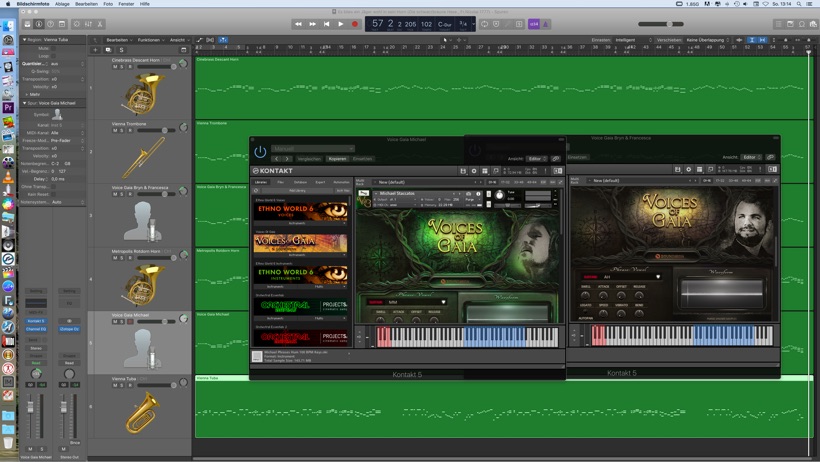The width and height of the screenshot is (820, 462).
Task: Go to previous preset arrow in plugin
Action: point(277,159)
